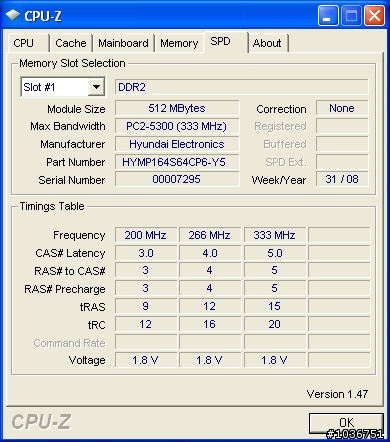
Task: Click tRC value 12
Action: click(x=146, y=324)
